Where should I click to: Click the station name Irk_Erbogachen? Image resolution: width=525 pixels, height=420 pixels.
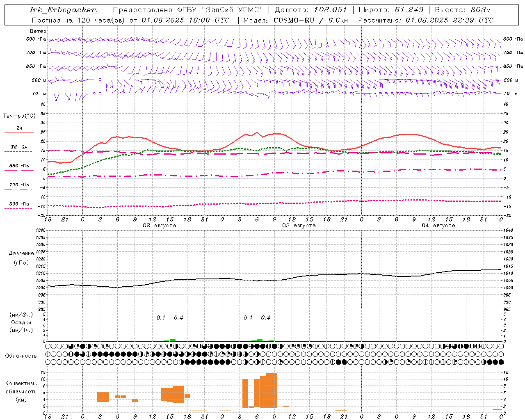coord(64,10)
